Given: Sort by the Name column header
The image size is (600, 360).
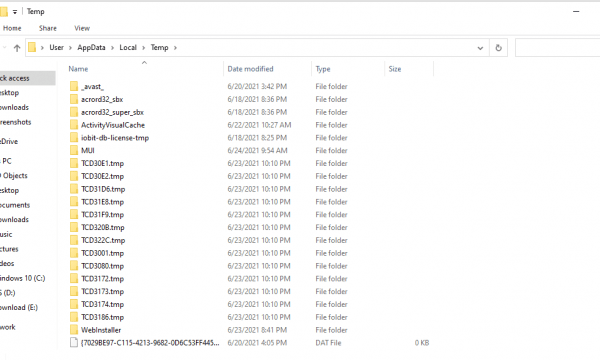Looking at the screenshot, I should point(78,69).
